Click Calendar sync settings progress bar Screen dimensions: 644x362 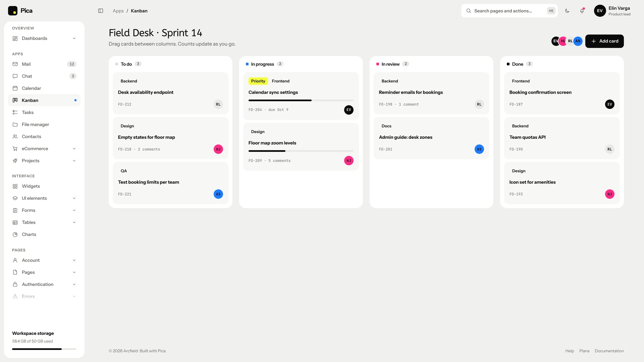(x=301, y=100)
